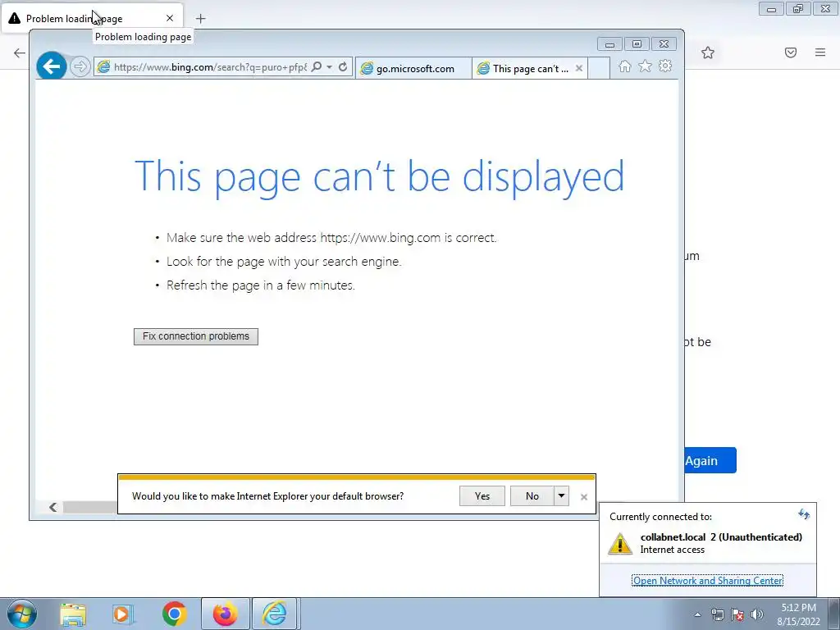The height and width of the screenshot is (630, 840).
Task: Click the volume speaker tray icon
Action: (x=757, y=614)
